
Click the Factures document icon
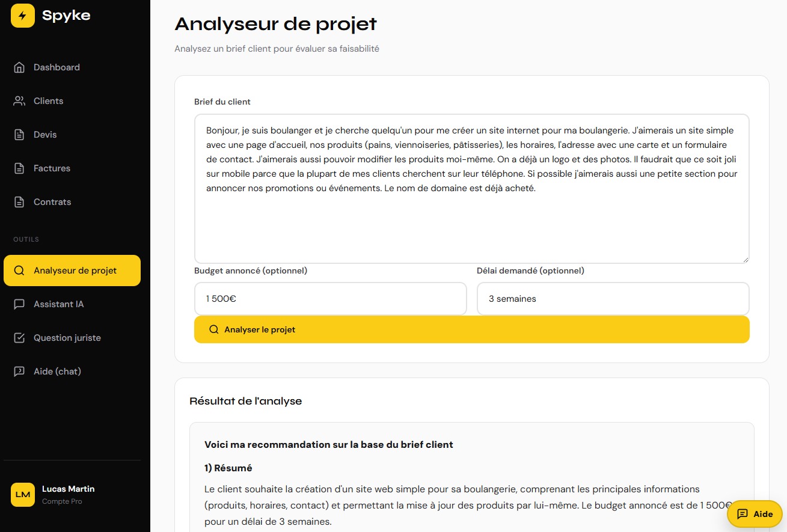tap(19, 168)
